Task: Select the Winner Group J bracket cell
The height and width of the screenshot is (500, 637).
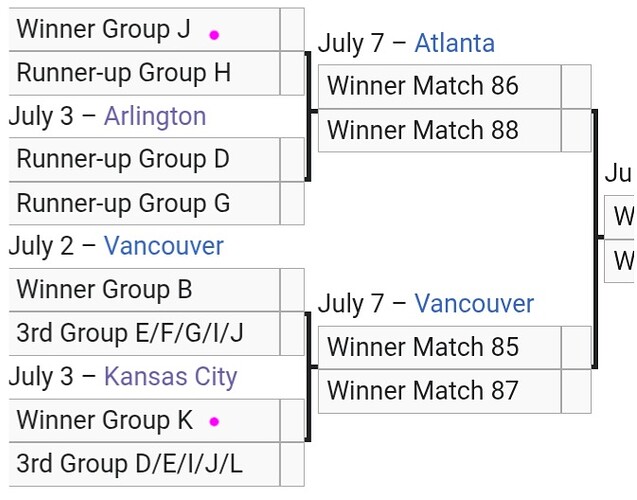Action: (144, 30)
